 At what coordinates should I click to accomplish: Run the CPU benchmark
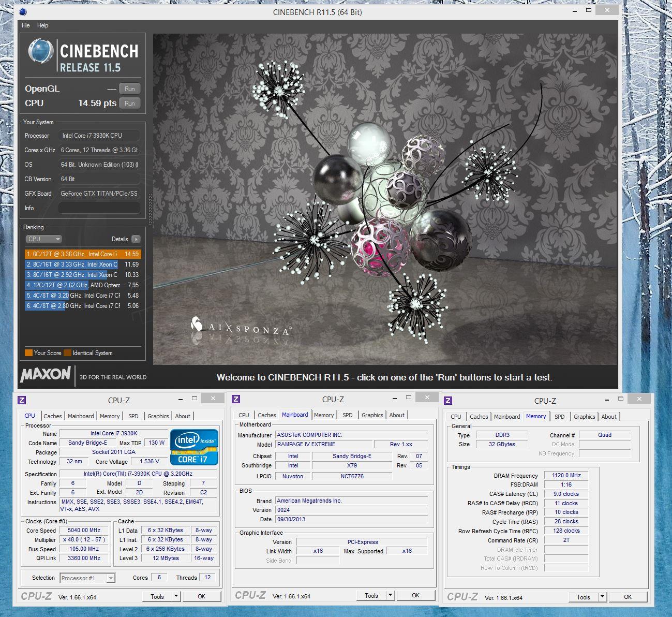130,104
